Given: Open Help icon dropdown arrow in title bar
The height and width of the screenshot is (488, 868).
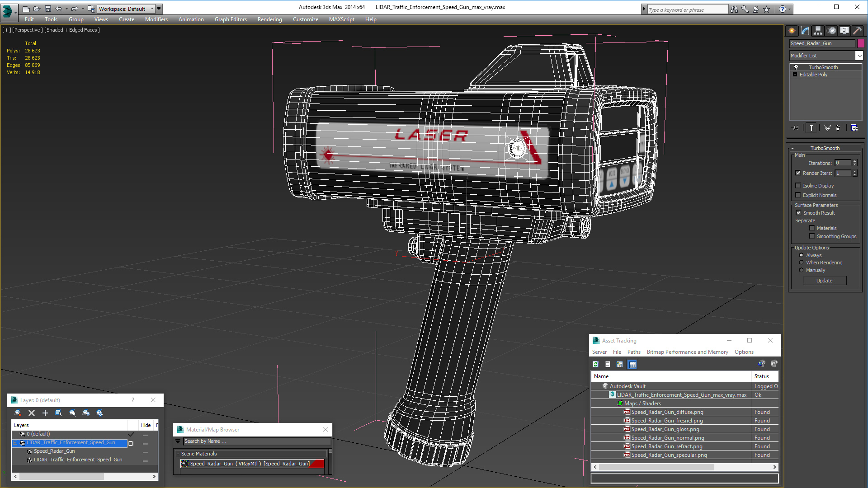Looking at the screenshot, I should [x=790, y=9].
